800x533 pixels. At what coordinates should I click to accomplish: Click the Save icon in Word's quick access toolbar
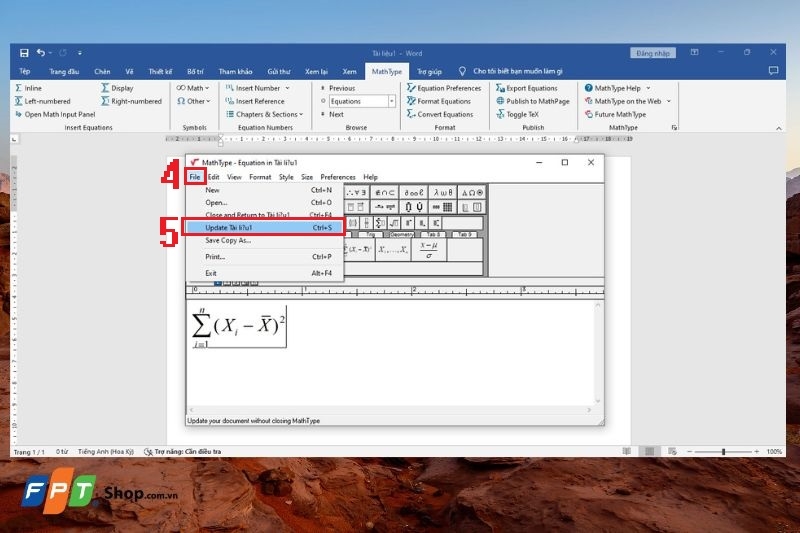coord(24,53)
